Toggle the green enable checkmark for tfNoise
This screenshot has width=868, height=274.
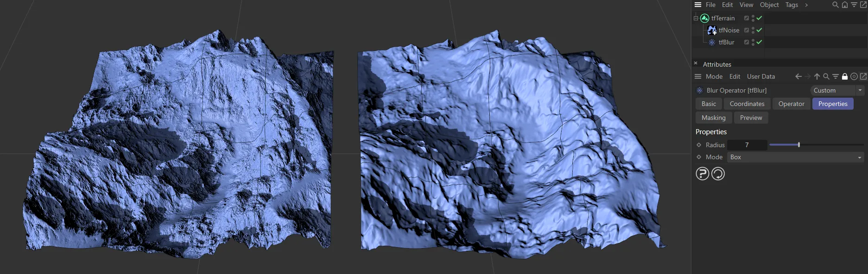point(759,30)
